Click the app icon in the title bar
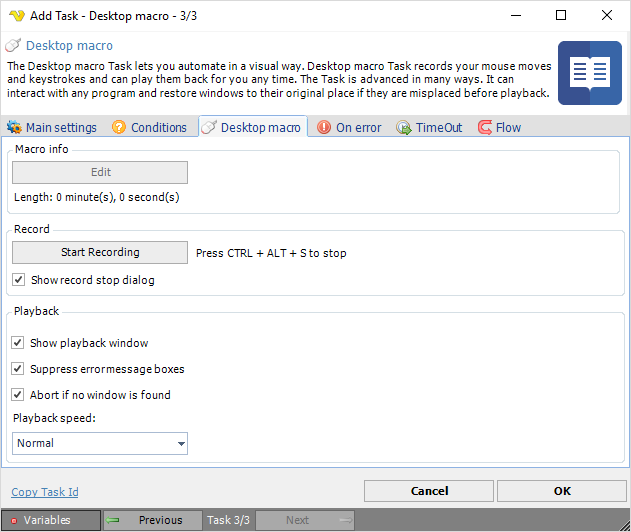Image resolution: width=631 pixels, height=532 pixels. (15, 16)
